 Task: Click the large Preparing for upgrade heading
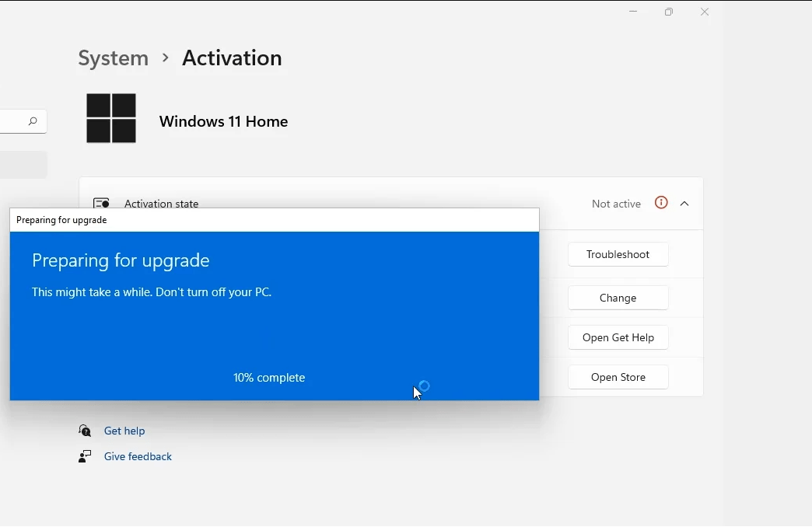click(121, 260)
